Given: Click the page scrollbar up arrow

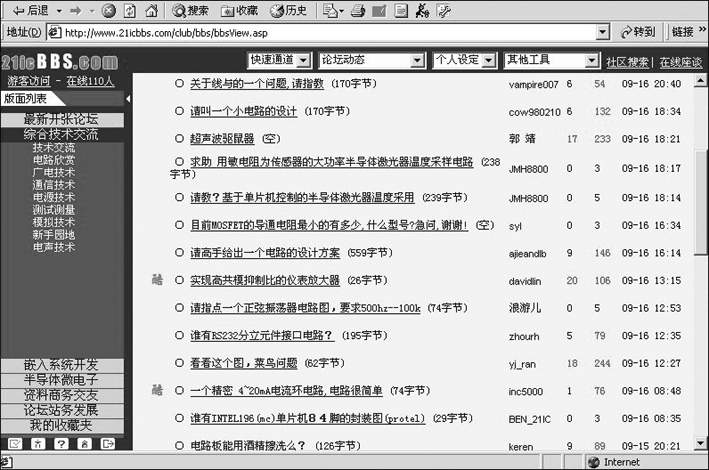Looking at the screenshot, I should (700, 81).
